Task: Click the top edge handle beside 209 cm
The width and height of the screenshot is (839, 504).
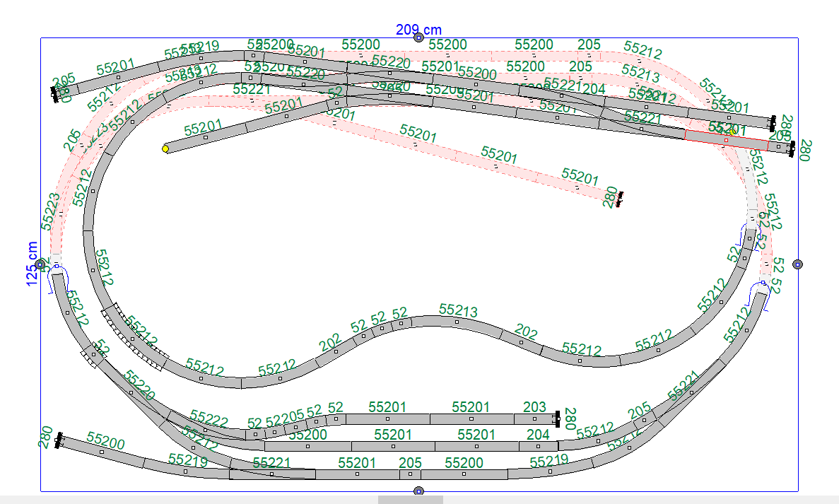Action: point(418,37)
